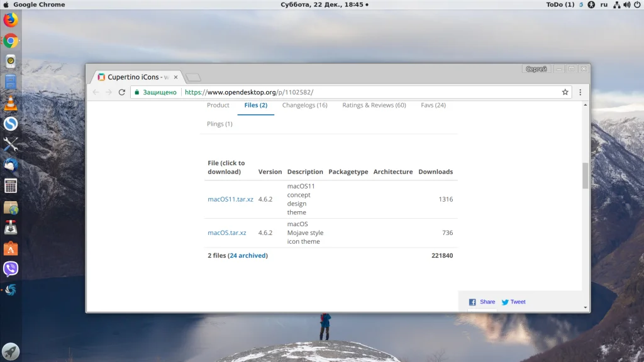Download the macOS.tar.xz file
644x362 pixels.
[x=226, y=233]
